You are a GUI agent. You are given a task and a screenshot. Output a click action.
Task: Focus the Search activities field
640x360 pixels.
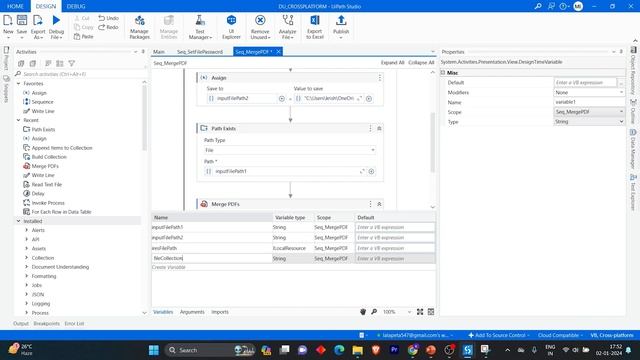coord(80,74)
